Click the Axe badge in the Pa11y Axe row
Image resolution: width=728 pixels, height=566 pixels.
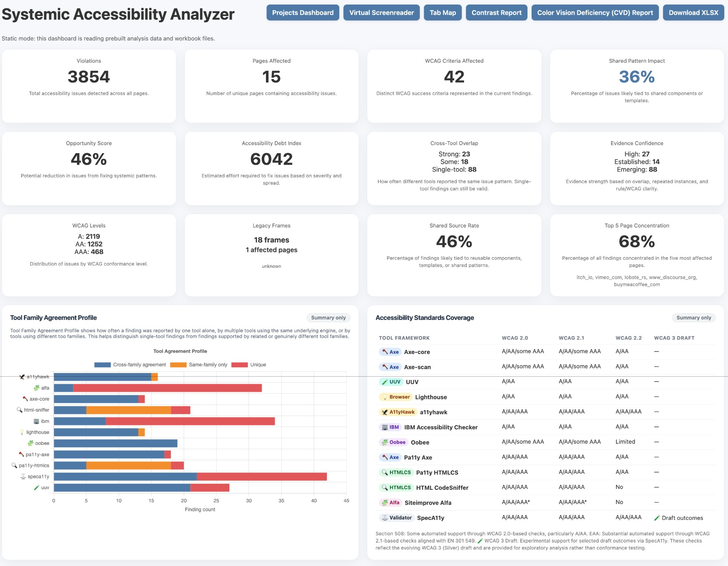click(x=390, y=457)
